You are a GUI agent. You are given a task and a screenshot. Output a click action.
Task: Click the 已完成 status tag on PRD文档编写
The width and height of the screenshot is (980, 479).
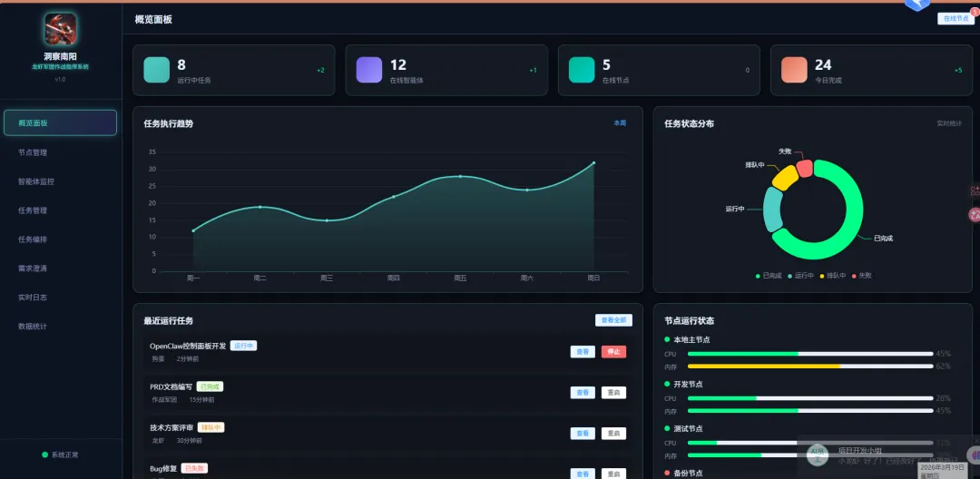click(210, 386)
